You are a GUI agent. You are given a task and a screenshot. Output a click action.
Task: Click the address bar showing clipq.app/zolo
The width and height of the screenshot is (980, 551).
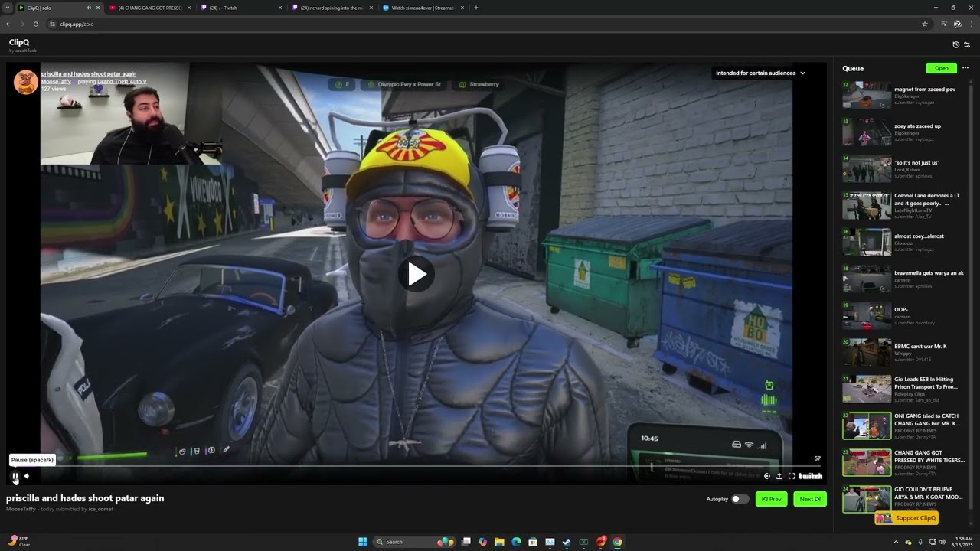click(490, 24)
